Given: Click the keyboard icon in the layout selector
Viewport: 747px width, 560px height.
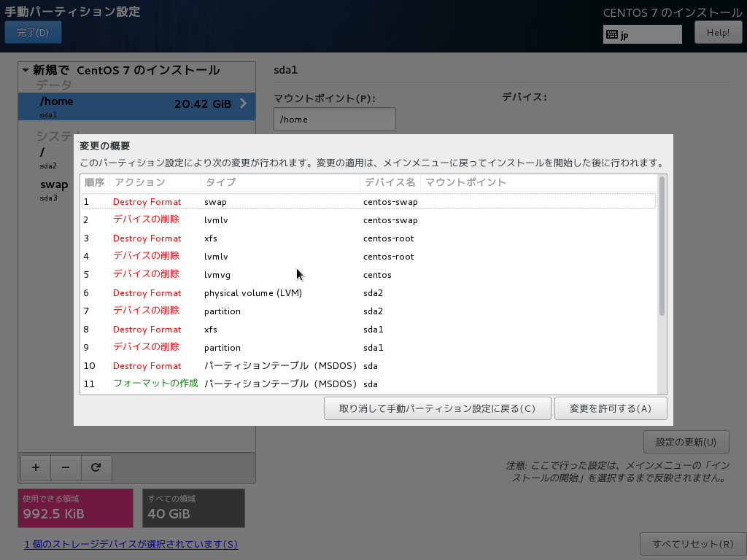Looking at the screenshot, I should (x=612, y=34).
